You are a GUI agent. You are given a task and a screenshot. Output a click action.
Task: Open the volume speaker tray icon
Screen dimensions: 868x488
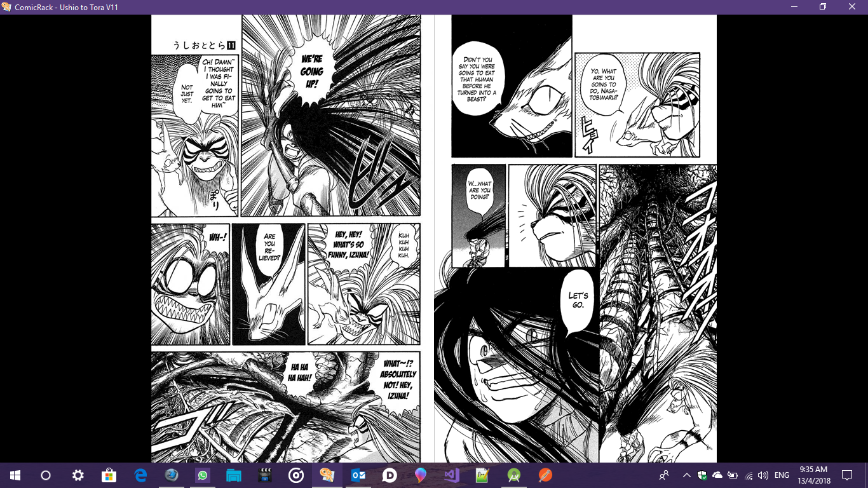click(x=763, y=475)
